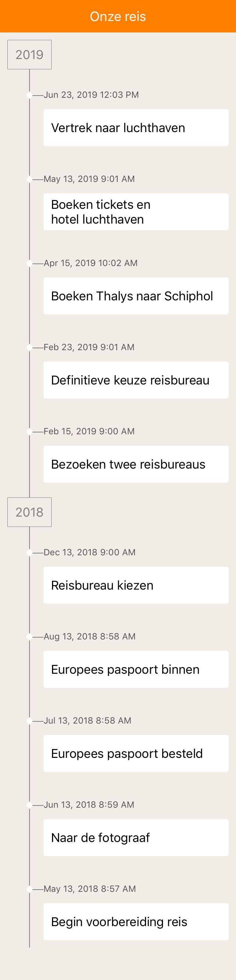Open the 'Europees paspoort besteld' card

(136, 753)
